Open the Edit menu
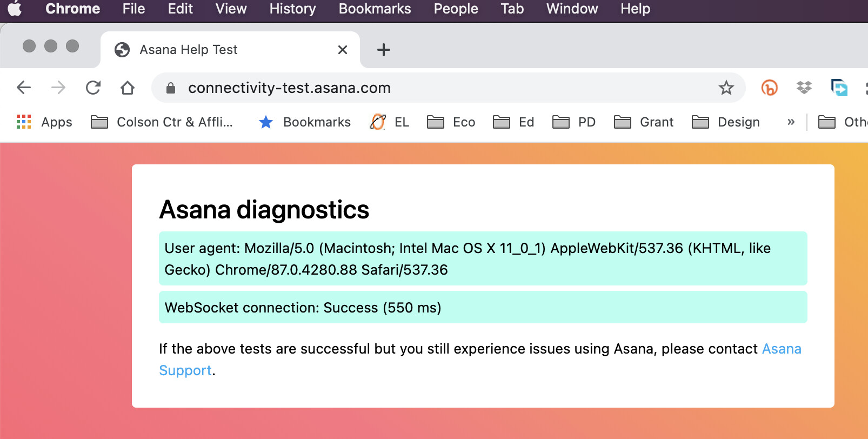The height and width of the screenshot is (439, 868). 180,9
